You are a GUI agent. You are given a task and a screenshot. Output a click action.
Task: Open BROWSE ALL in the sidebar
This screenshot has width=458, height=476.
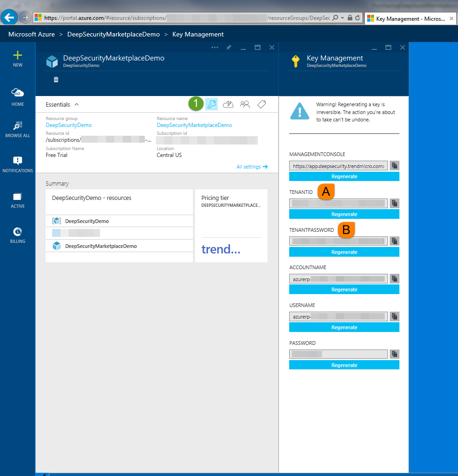[x=18, y=130]
